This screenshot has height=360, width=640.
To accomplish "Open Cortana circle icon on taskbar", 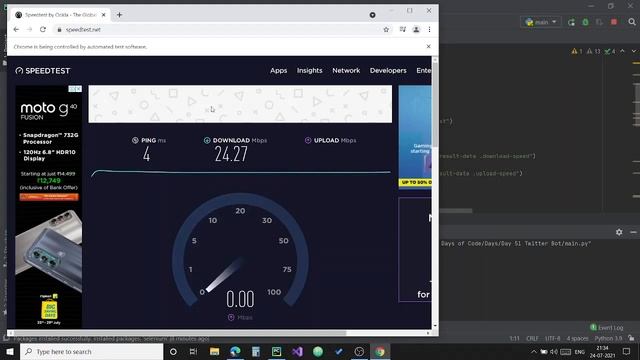I will 173,351.
